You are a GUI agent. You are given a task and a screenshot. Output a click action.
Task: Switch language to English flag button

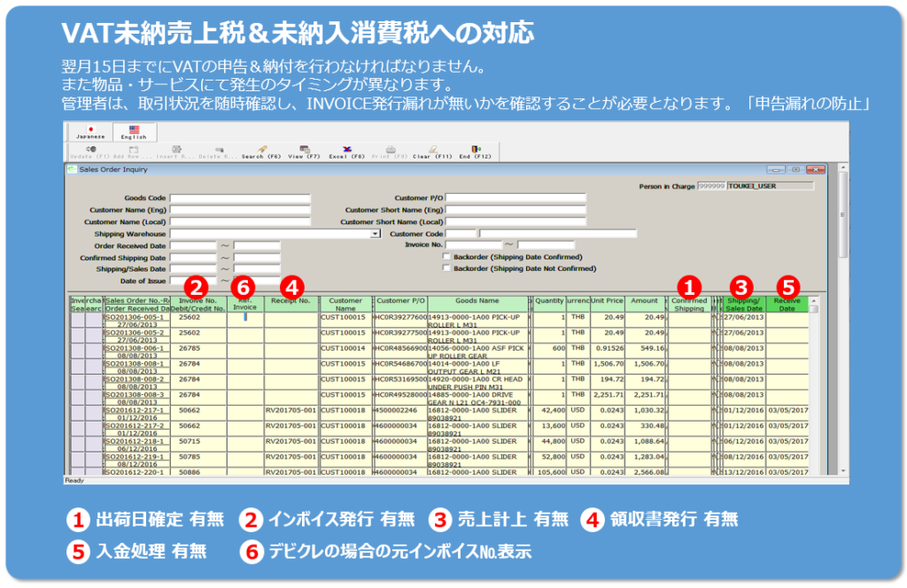(x=134, y=132)
